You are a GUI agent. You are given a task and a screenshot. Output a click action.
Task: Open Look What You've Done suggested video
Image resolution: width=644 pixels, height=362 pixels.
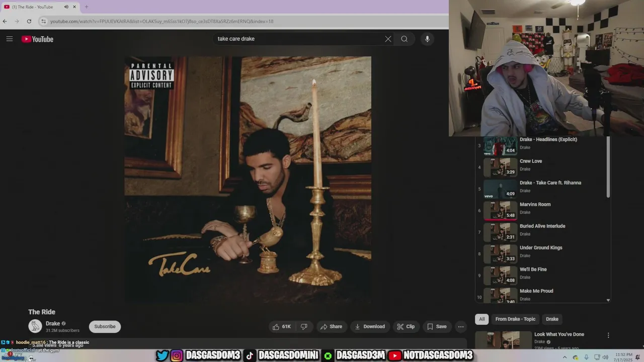[x=559, y=334]
